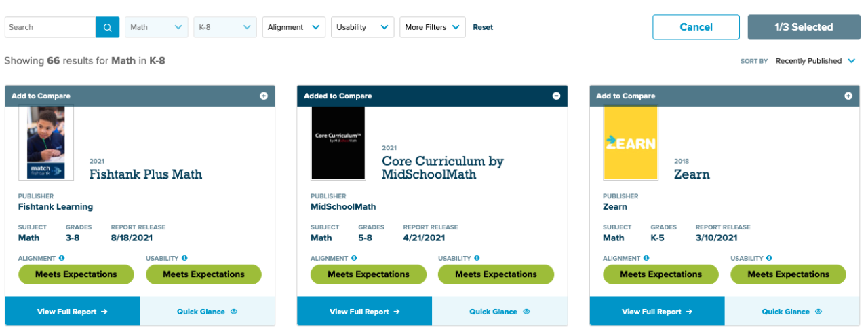Viewport: 868px width, 334px height.
Task: View Full Report for Core Curriculum by MidSchoolMath
Action: [365, 312]
